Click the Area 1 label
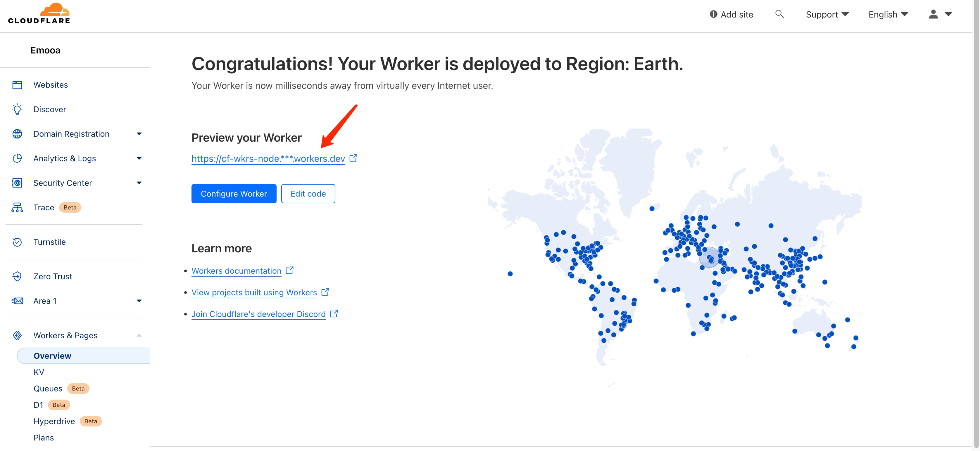The width and height of the screenshot is (980, 451). coord(45,301)
